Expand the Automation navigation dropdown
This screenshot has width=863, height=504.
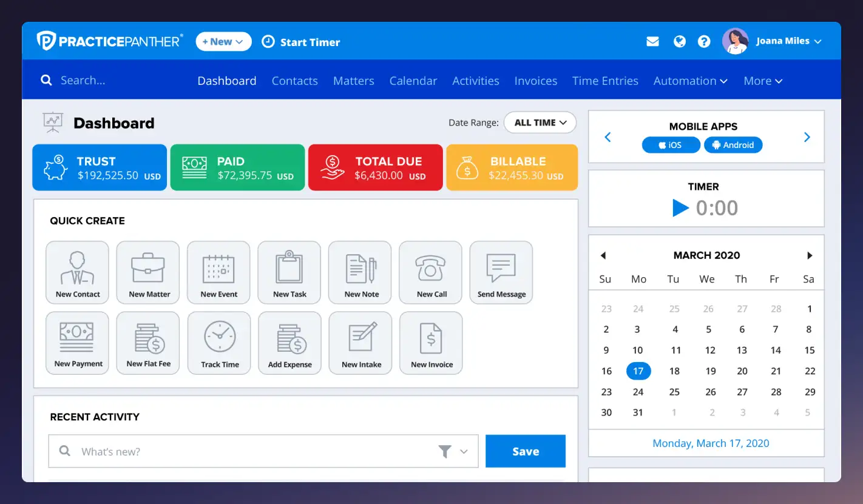(690, 80)
